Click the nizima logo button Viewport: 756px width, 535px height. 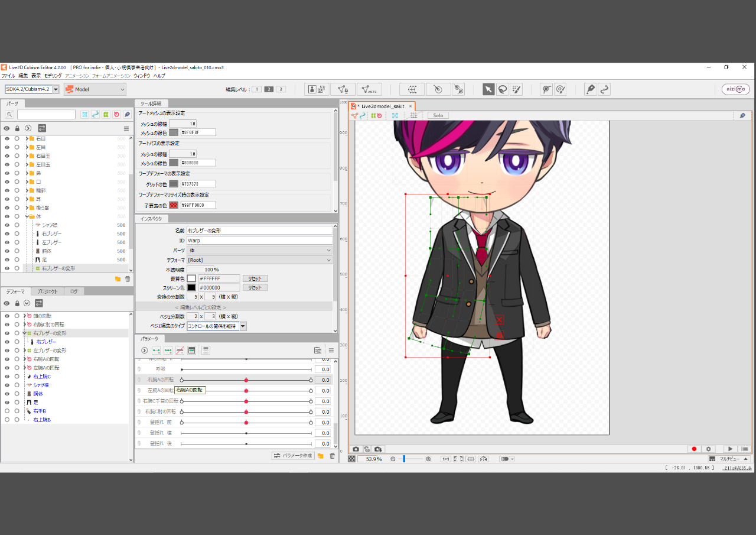(736, 89)
